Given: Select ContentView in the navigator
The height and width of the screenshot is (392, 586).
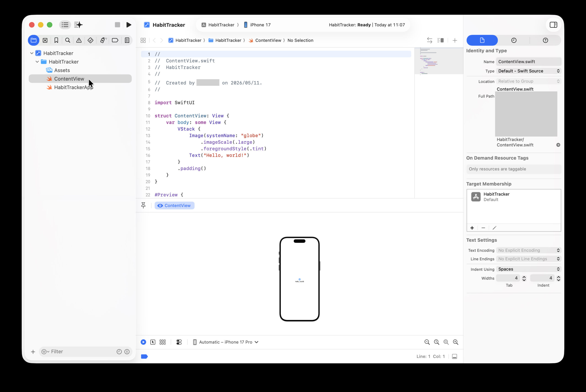Looking at the screenshot, I should [x=80, y=79].
